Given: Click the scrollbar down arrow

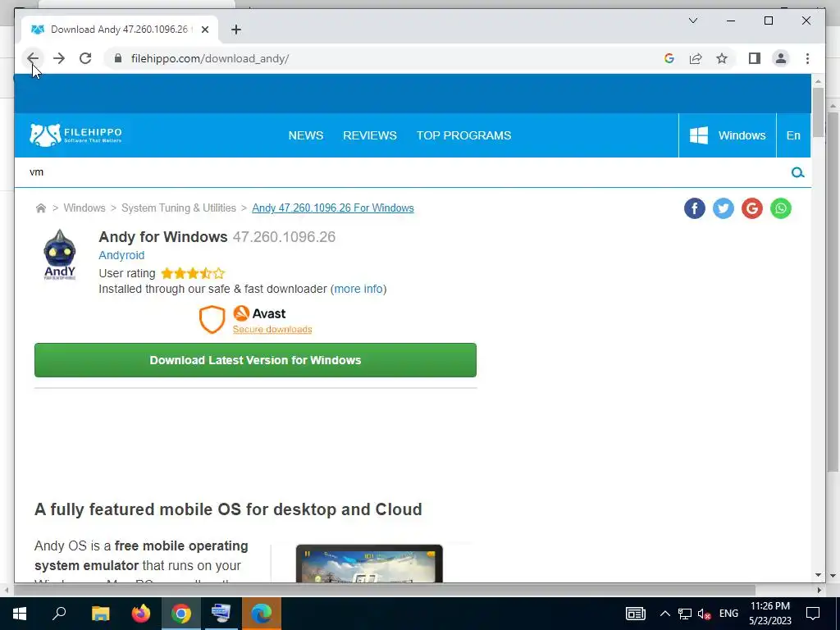Looking at the screenshot, I should [818, 575].
